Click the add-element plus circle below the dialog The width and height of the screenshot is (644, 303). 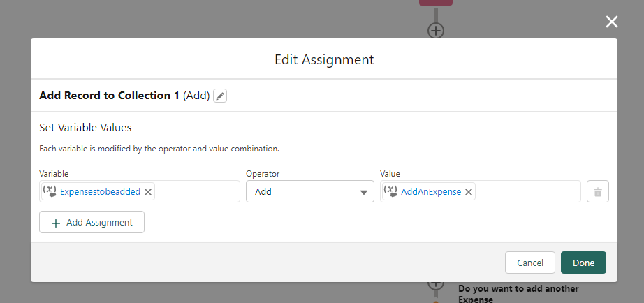click(x=436, y=284)
